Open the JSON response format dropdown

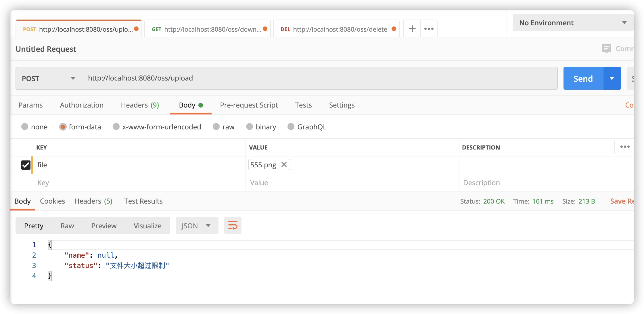pyautogui.click(x=197, y=226)
